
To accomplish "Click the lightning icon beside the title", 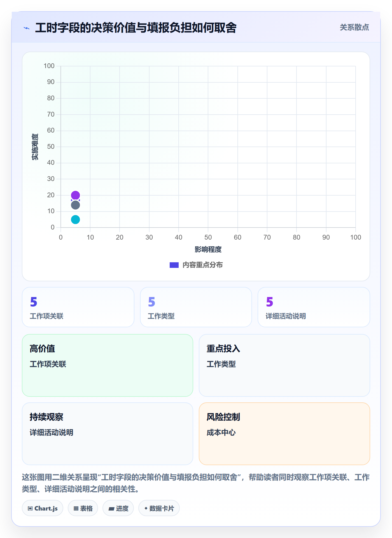I will 27,28.
